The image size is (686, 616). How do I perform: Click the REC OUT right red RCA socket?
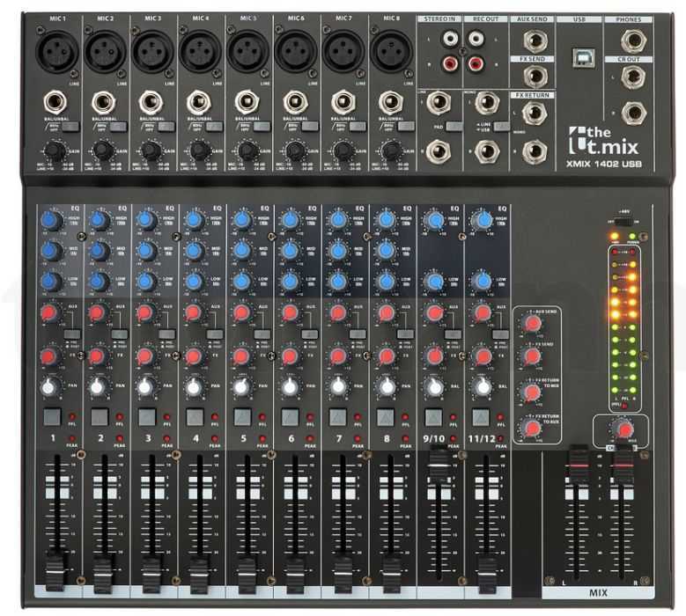(476, 64)
